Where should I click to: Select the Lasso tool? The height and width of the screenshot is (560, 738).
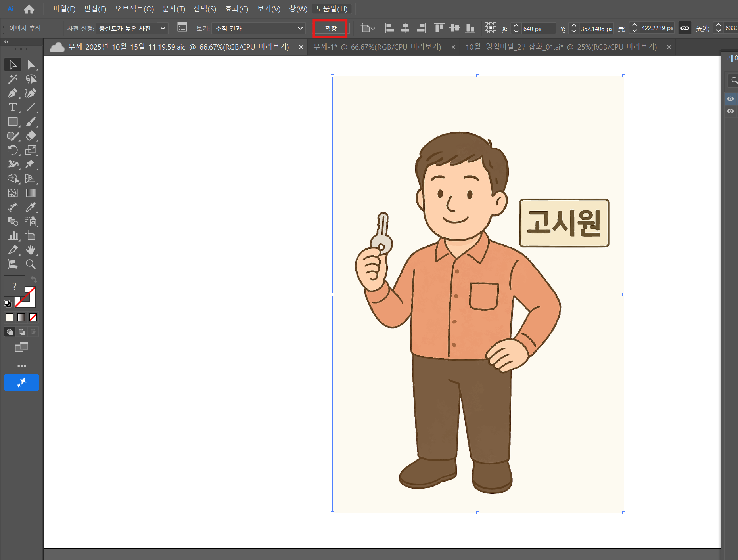pos(31,79)
